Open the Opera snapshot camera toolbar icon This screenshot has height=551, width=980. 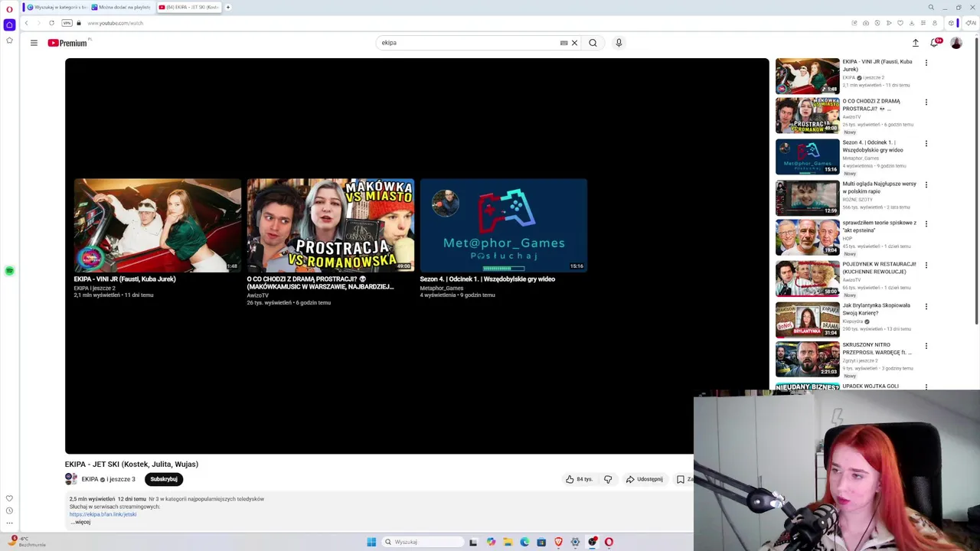click(x=866, y=23)
